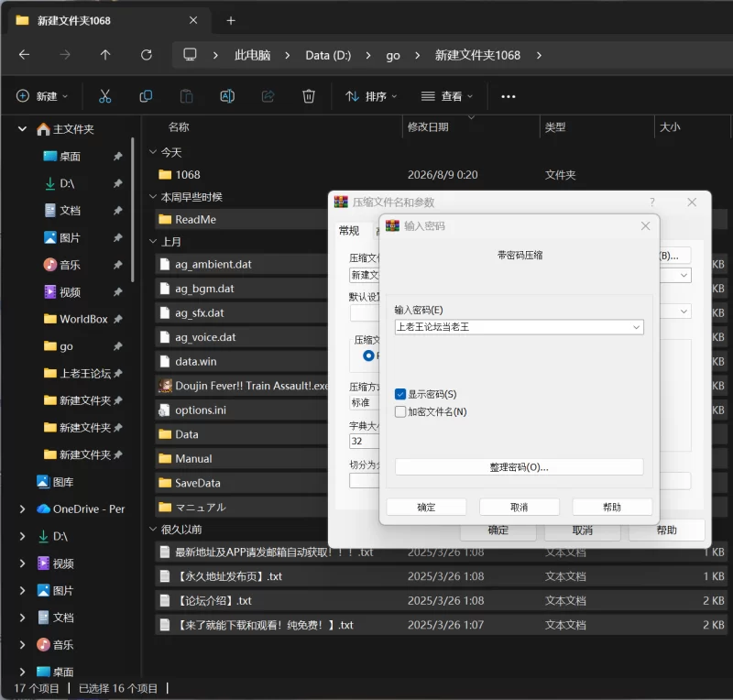Open 桌面 pinned item in sidebar
This screenshot has width=733, height=700.
71,156
